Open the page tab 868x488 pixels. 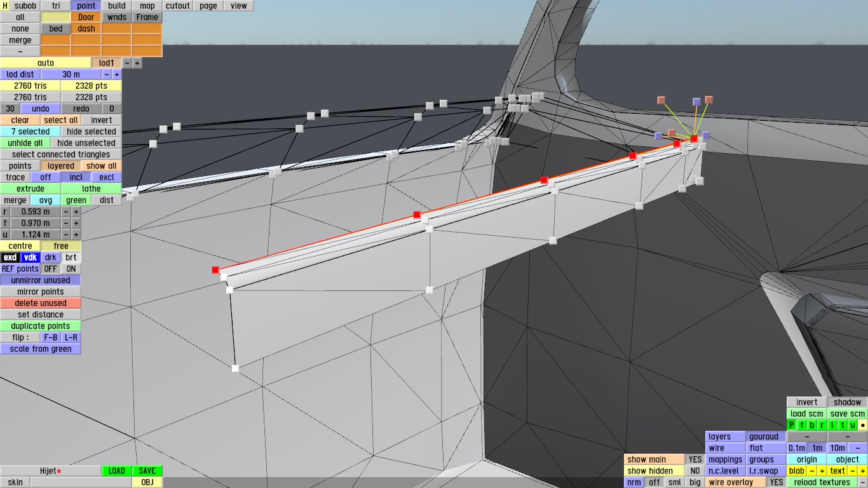(x=208, y=6)
